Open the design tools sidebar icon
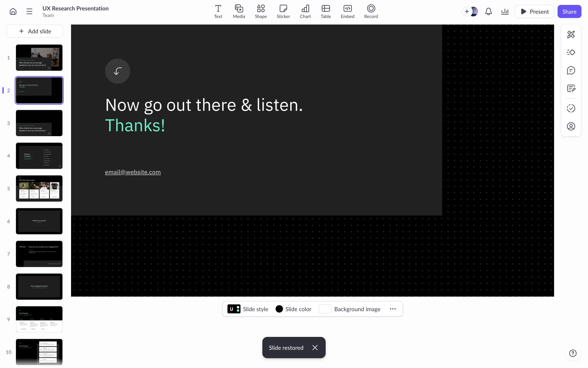 [571, 34]
